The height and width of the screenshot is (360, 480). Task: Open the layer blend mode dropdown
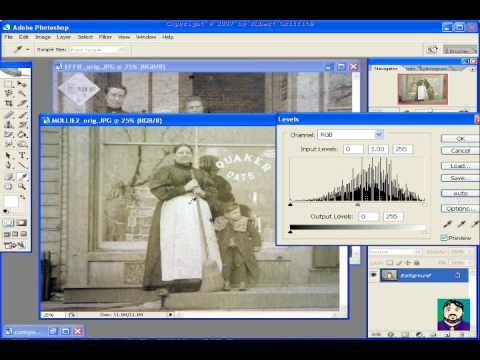[x=395, y=252]
